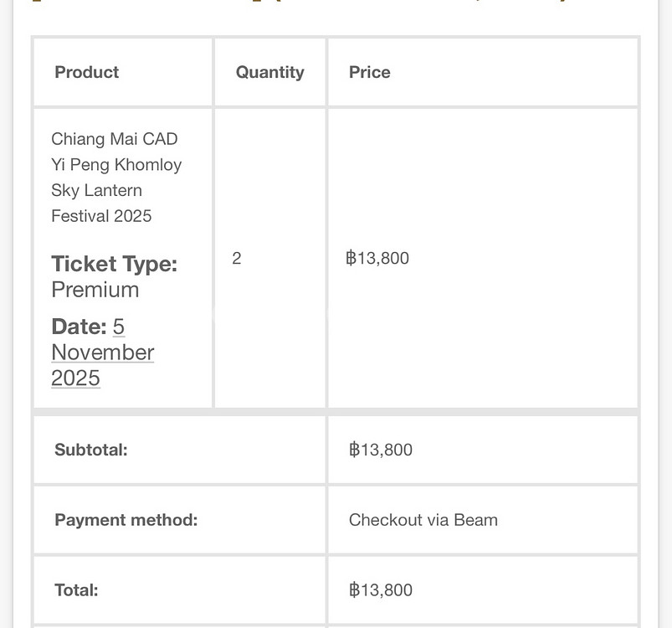Select the Price column header
The image size is (672, 628).
pyautogui.click(x=369, y=72)
